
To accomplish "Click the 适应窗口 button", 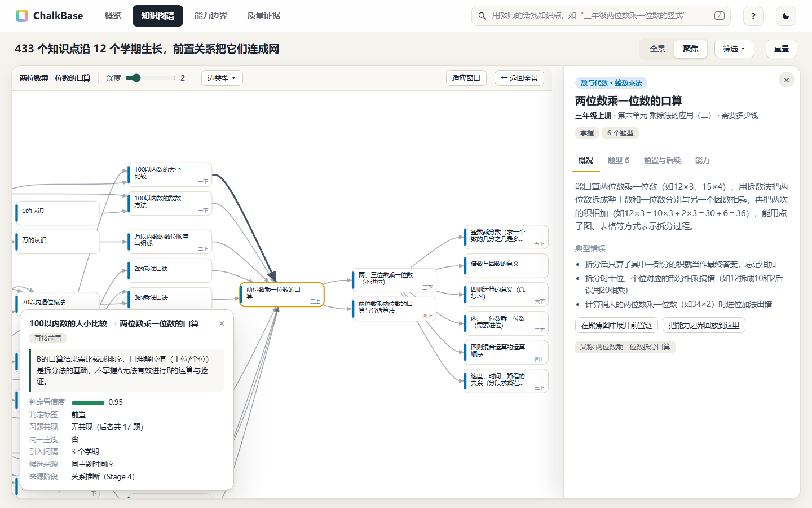I will 466,78.
